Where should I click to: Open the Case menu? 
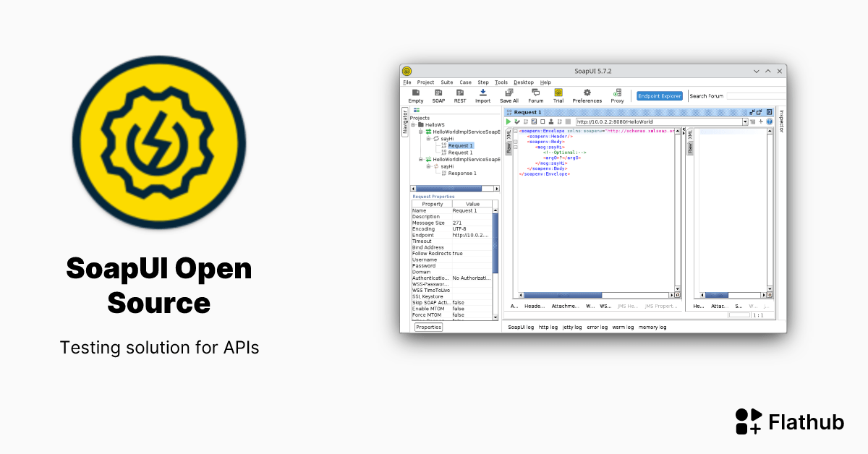465,82
